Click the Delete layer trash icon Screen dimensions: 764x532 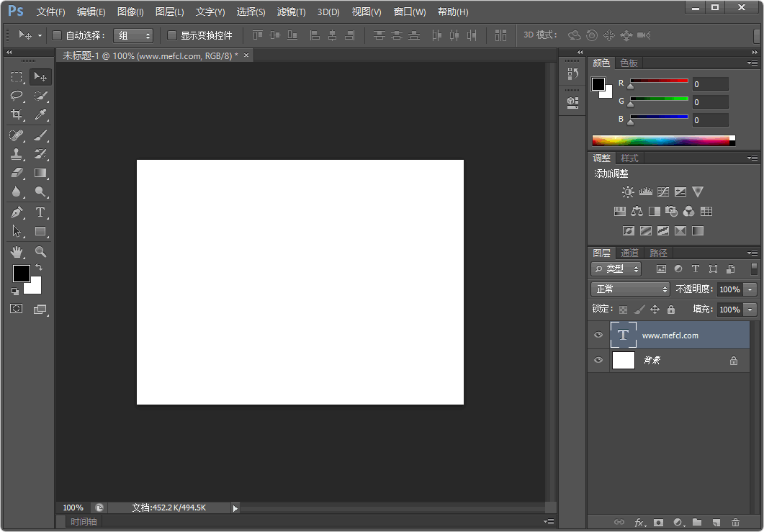(x=735, y=522)
